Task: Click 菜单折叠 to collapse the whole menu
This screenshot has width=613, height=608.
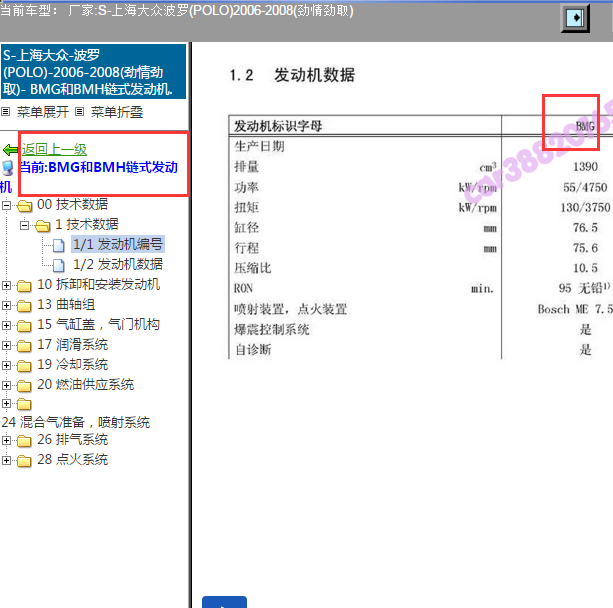Action: click(117, 112)
